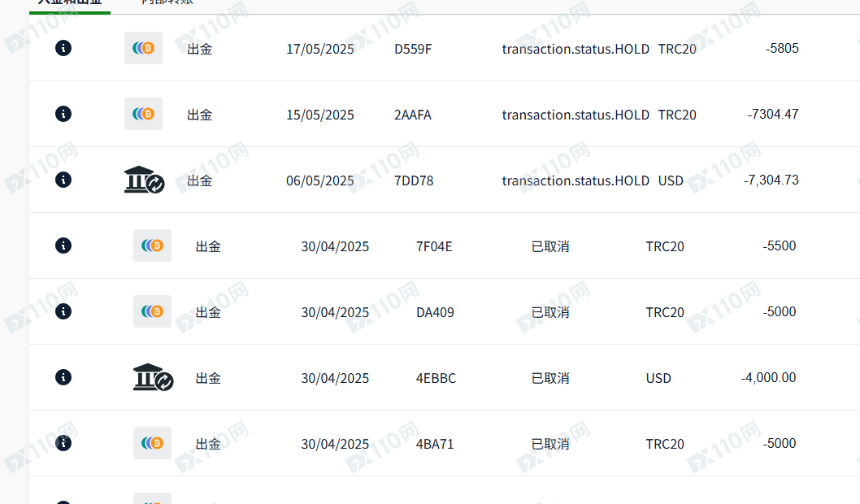The width and height of the screenshot is (860, 504).
Task: Click amount -7304.47
Action: click(x=773, y=114)
